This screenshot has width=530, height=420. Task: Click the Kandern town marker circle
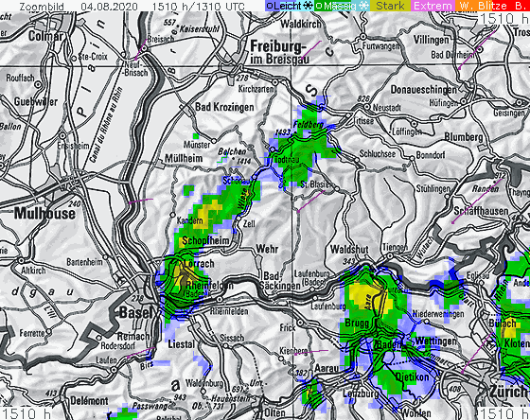(172, 215)
